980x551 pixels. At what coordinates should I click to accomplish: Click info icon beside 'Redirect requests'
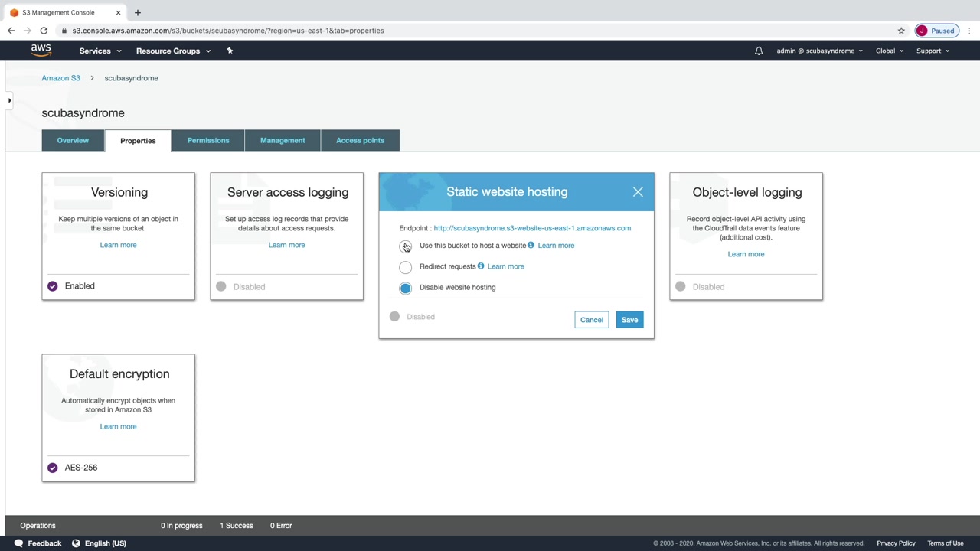point(481,266)
